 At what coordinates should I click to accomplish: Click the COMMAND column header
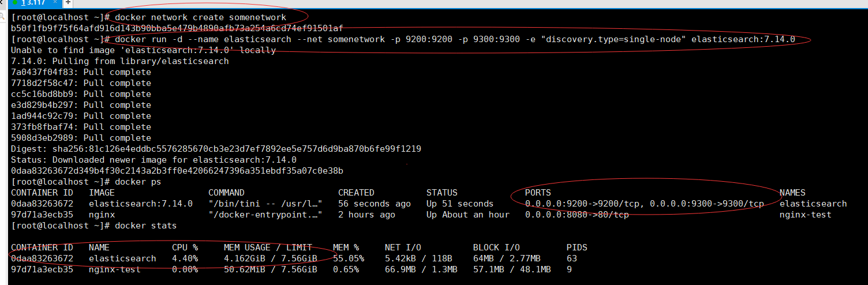(226, 193)
